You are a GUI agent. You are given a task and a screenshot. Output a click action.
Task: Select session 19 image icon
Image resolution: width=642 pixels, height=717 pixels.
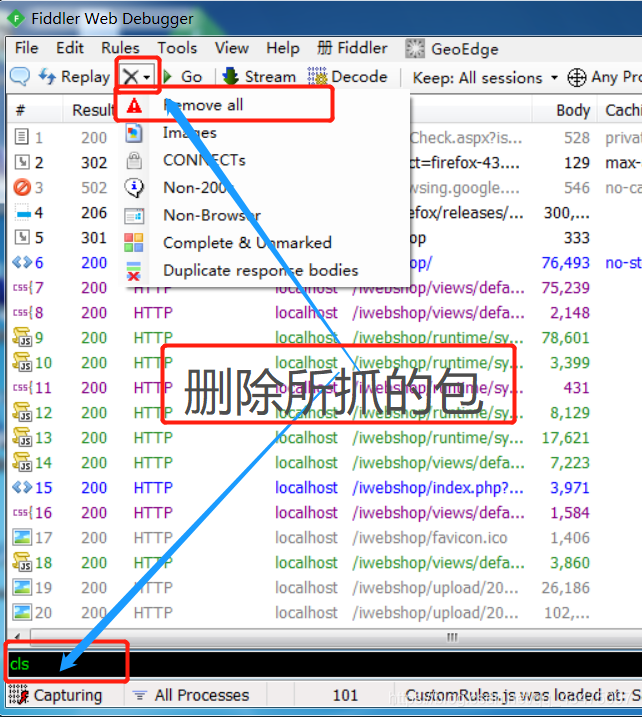click(22, 587)
